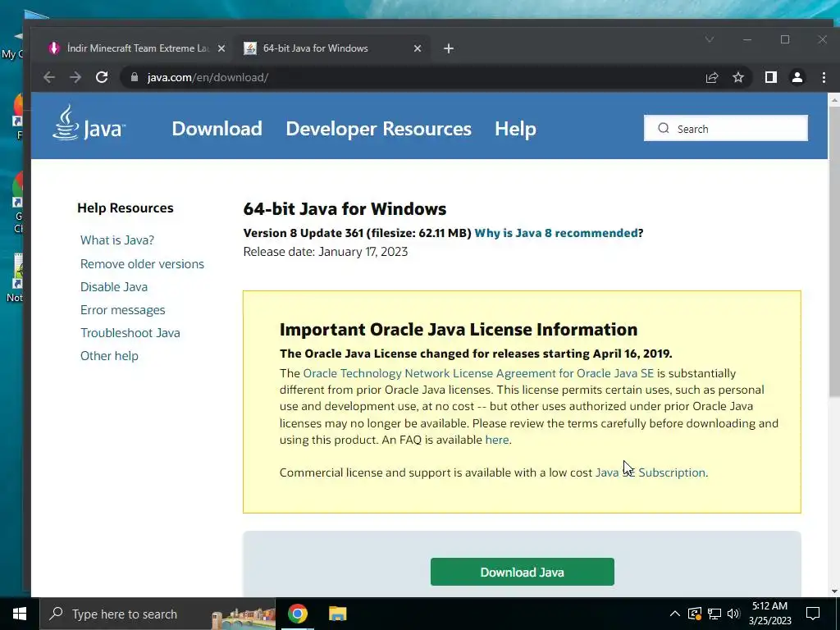This screenshot has width=840, height=630.
Task: Click the magnifier icon in Search box
Action: point(664,128)
